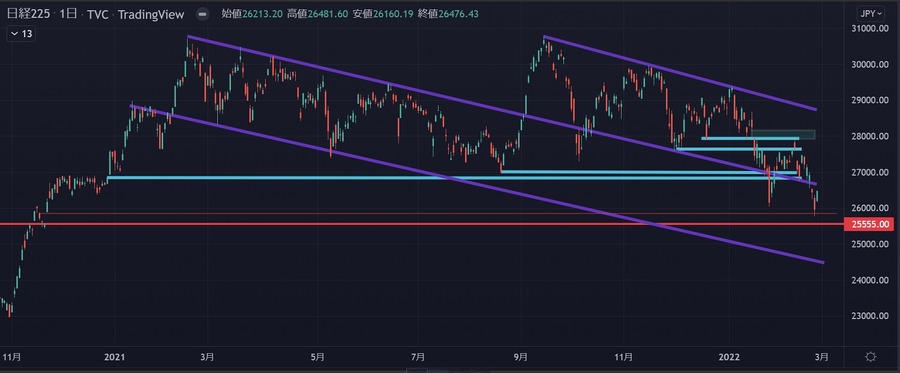
Task: Click the 2022 time axis label
Action: tap(729, 357)
